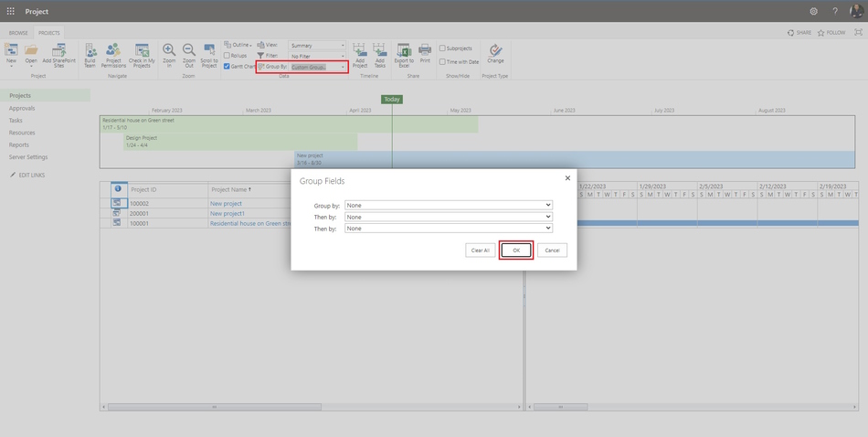Click the Today timeline marker
868x437 pixels.
[392, 99]
